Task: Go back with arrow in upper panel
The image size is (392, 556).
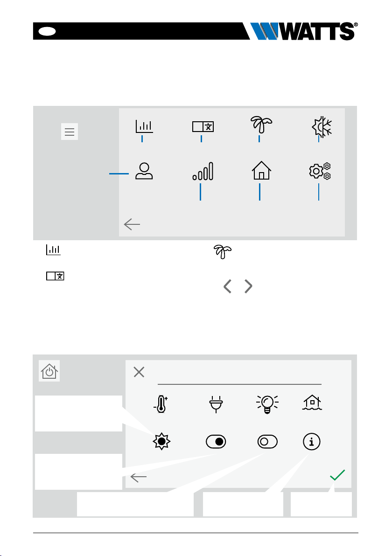Action: [132, 224]
